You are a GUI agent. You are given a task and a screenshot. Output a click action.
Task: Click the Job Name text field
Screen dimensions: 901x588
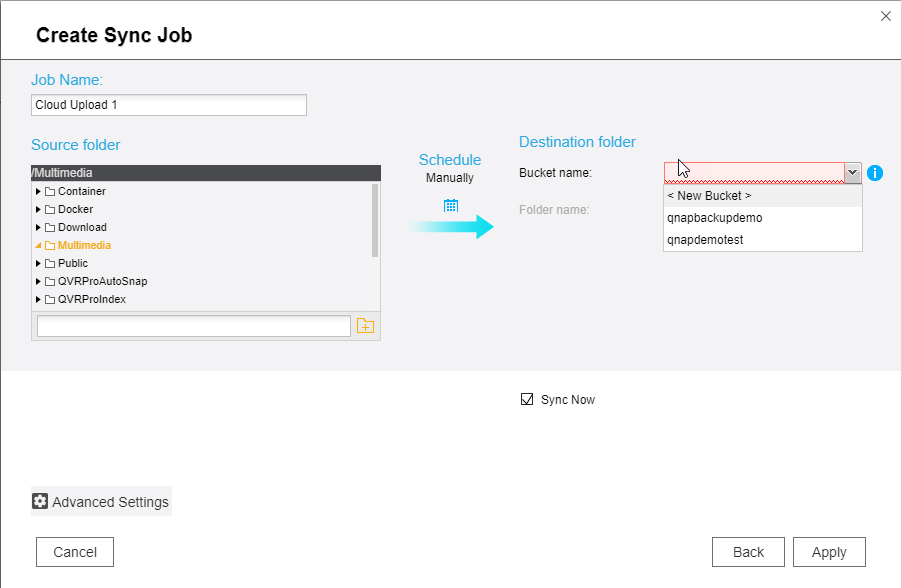pos(168,105)
